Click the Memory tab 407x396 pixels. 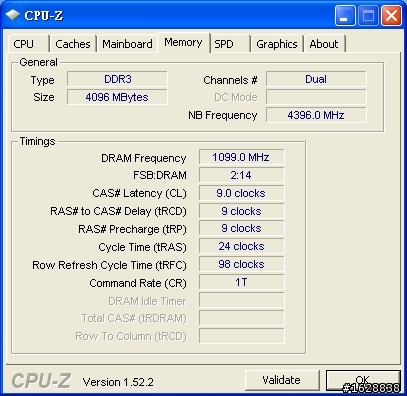[183, 42]
